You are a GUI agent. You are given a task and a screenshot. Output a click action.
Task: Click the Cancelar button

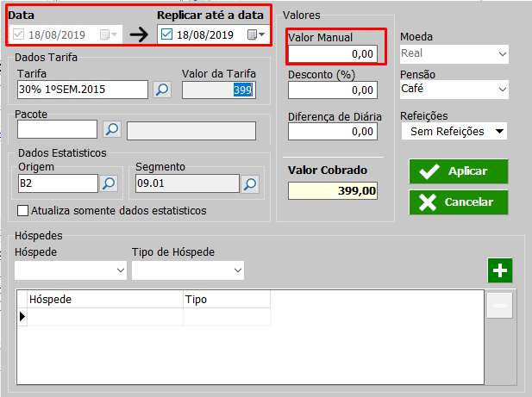tap(459, 202)
